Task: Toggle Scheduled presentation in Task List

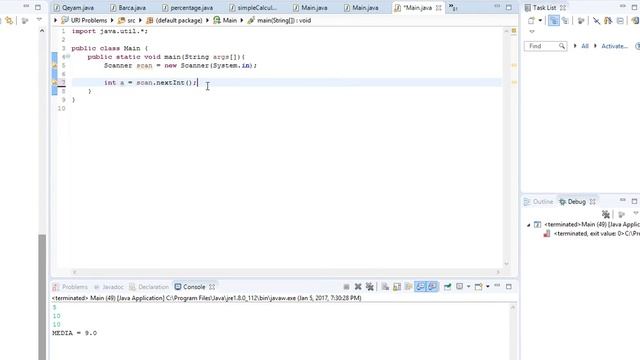Action: pos(565,20)
